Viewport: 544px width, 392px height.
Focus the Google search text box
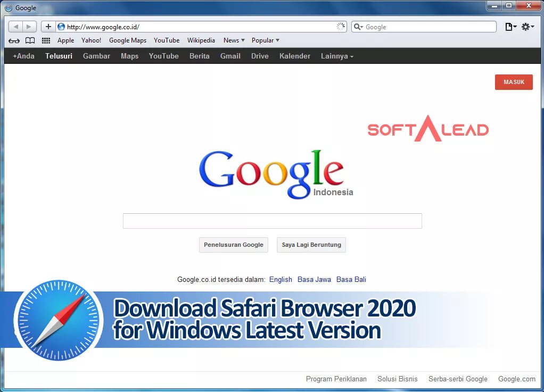pyautogui.click(x=273, y=221)
